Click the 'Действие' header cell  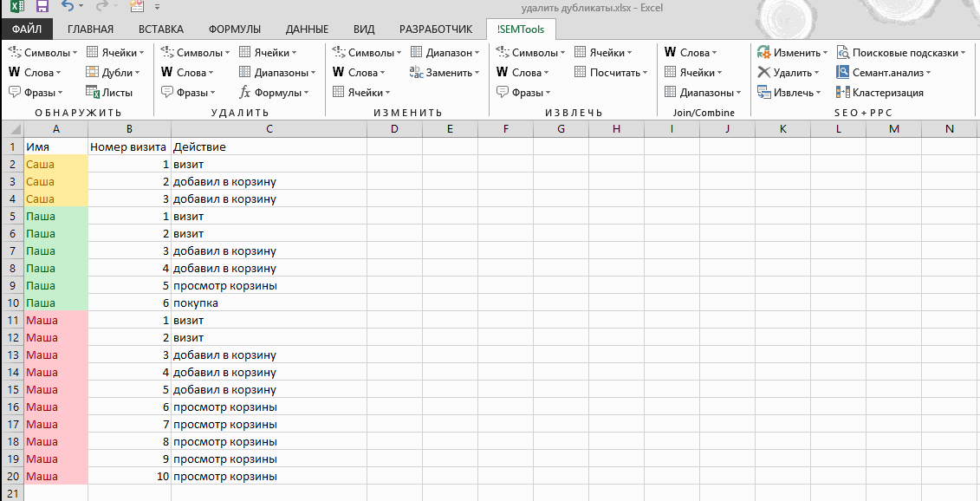tap(199, 147)
